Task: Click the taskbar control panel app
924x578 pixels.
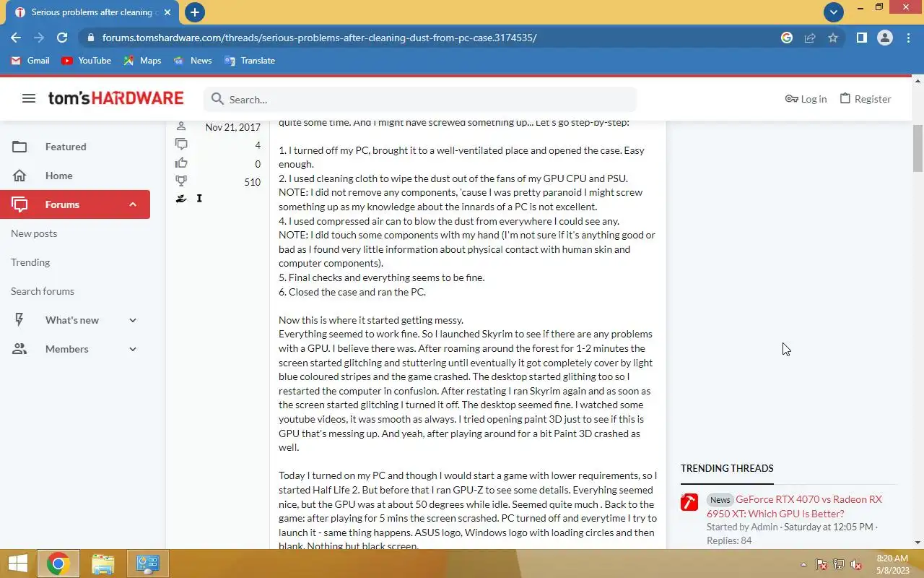Action: tap(148, 564)
